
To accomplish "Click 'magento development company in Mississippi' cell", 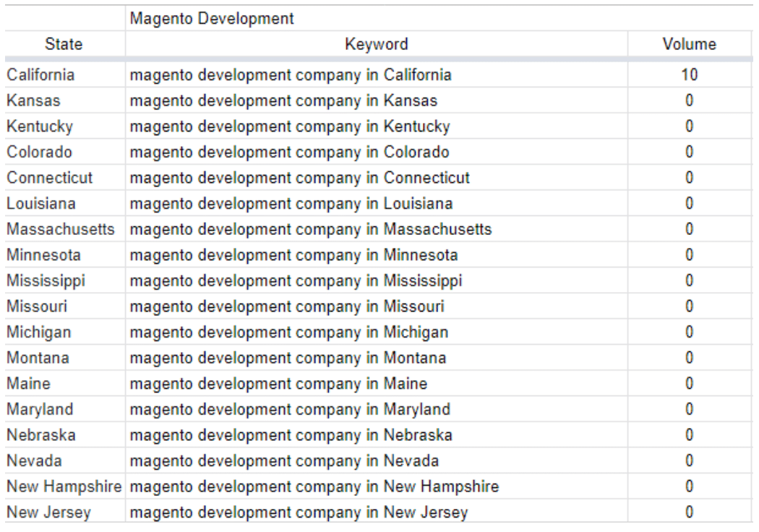I will 376,280.
